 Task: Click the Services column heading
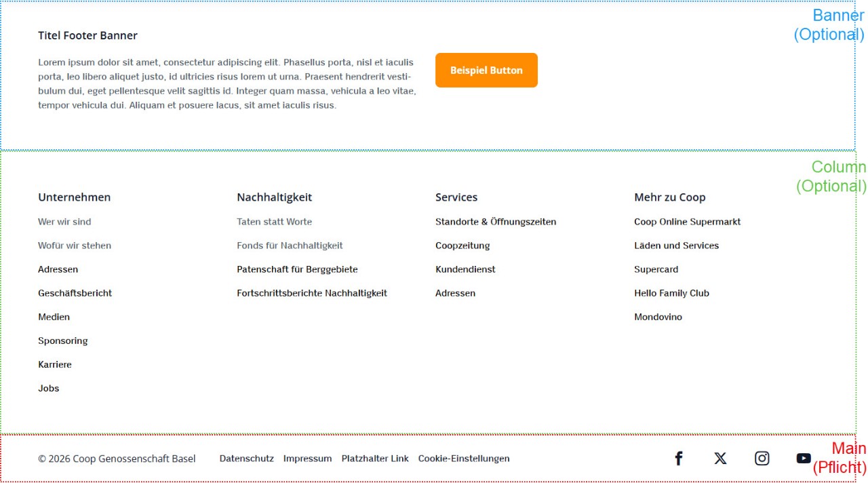(456, 197)
